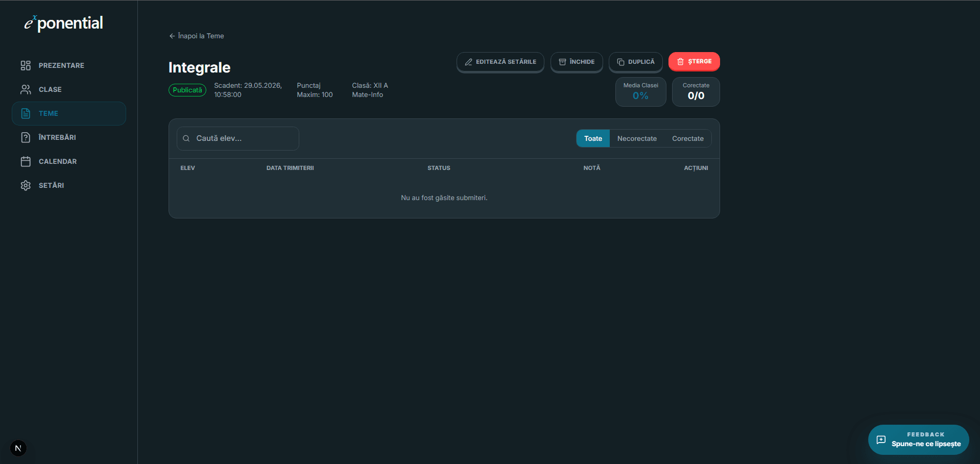Go back via Înapoi la Teme link
The width and height of the screenshot is (980, 464).
197,36
